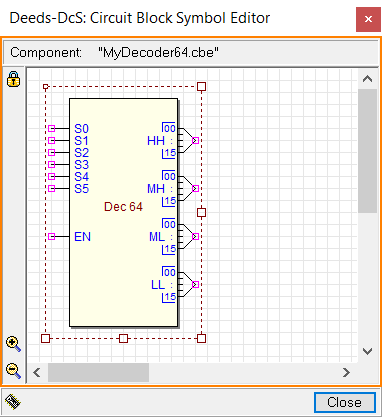Select the HH output bus pin

click(x=196, y=140)
